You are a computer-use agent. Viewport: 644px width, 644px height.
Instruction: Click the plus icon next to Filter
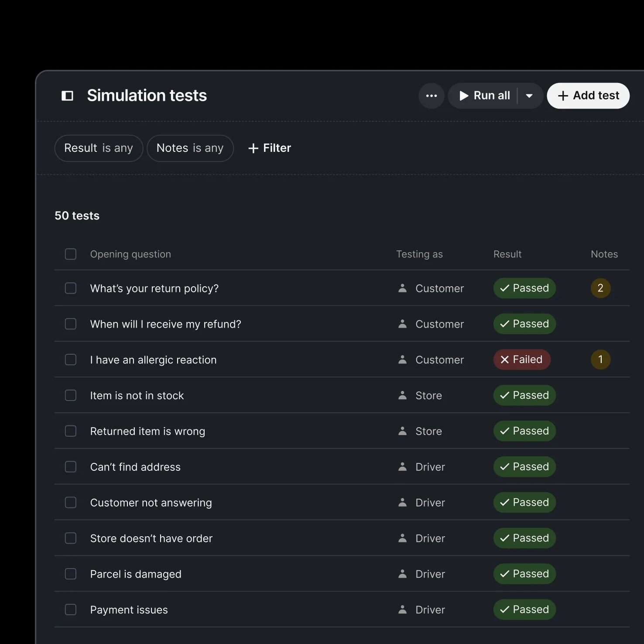point(253,148)
